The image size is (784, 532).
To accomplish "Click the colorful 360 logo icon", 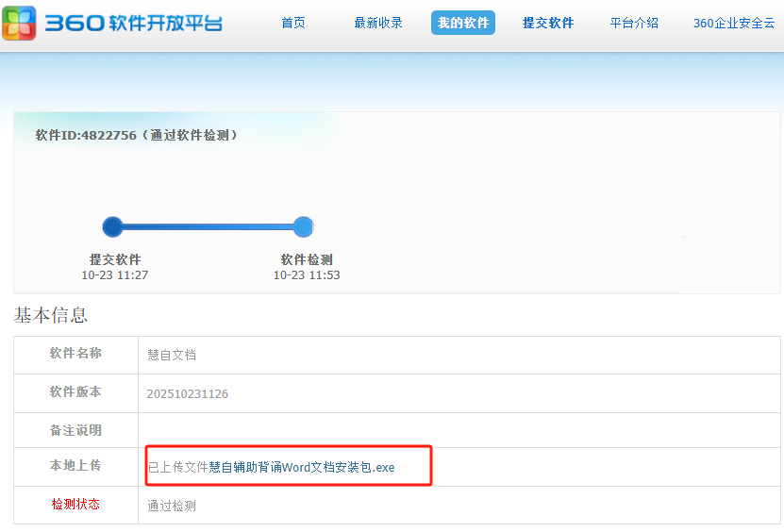I will (20, 23).
